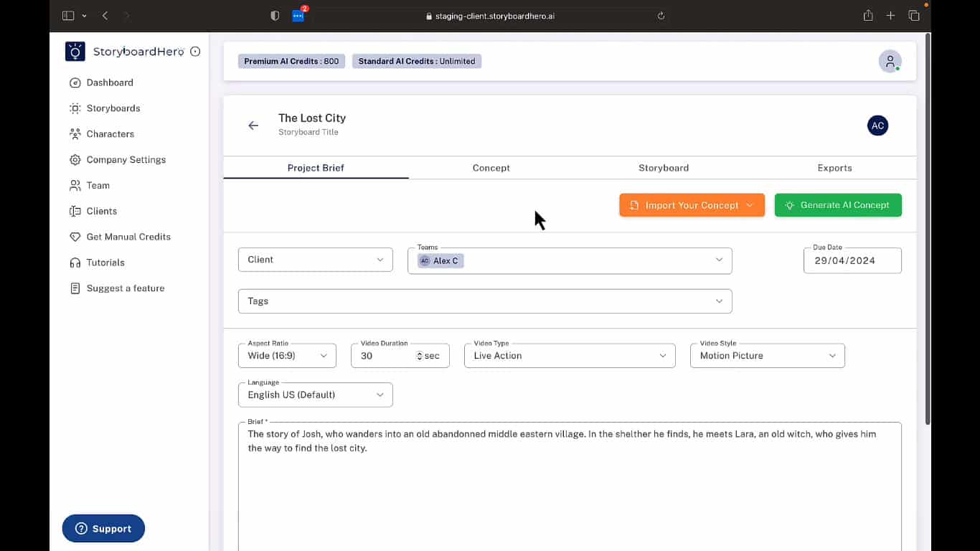Click the Alex C team chip
Viewport: 980px width, 551px height.
point(441,261)
